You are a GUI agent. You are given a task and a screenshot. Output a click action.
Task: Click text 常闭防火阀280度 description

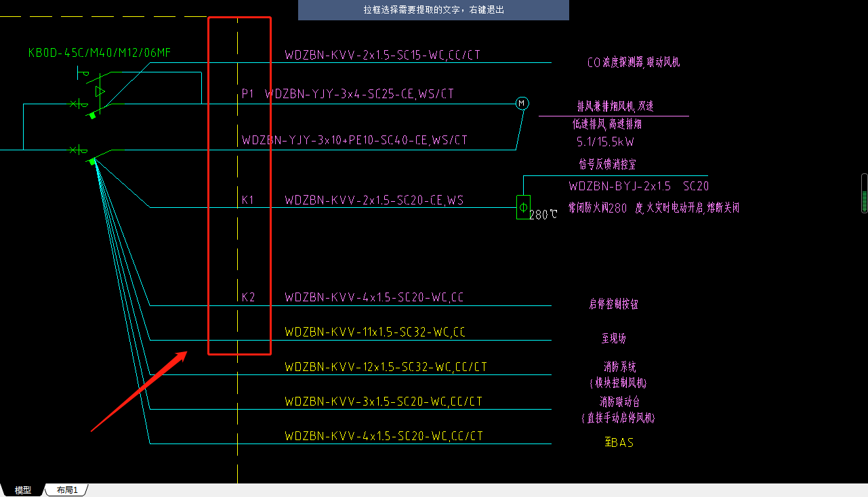click(653, 208)
